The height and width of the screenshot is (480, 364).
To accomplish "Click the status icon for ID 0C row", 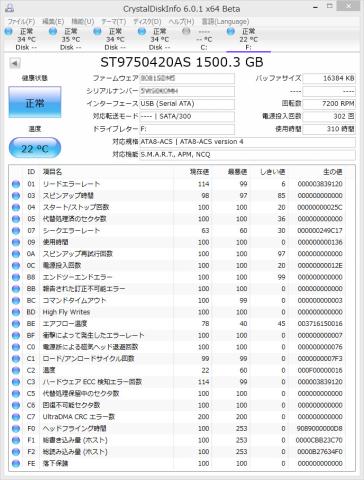I will [x=16, y=266].
